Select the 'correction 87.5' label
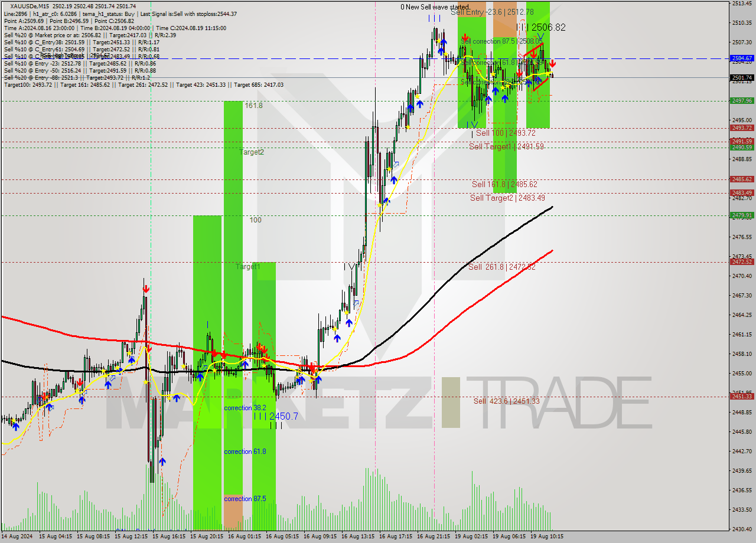Image resolution: width=756 pixels, height=543 pixels. (x=245, y=499)
